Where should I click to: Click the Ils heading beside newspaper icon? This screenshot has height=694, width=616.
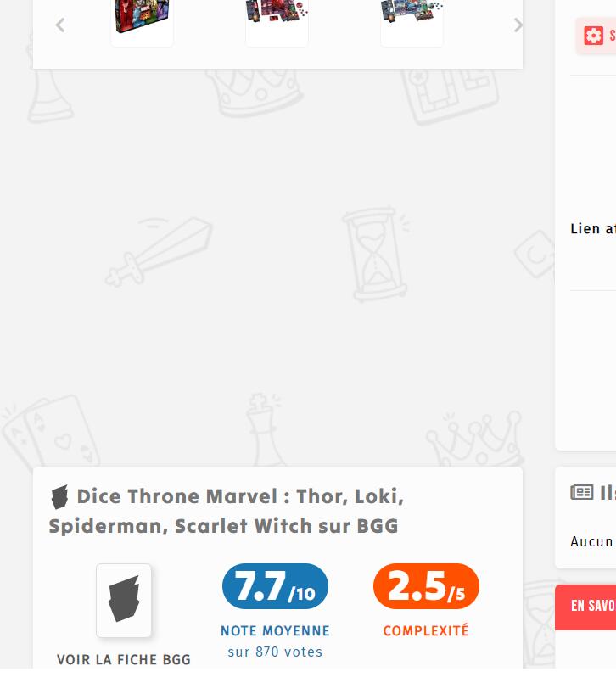pyautogui.click(x=608, y=493)
